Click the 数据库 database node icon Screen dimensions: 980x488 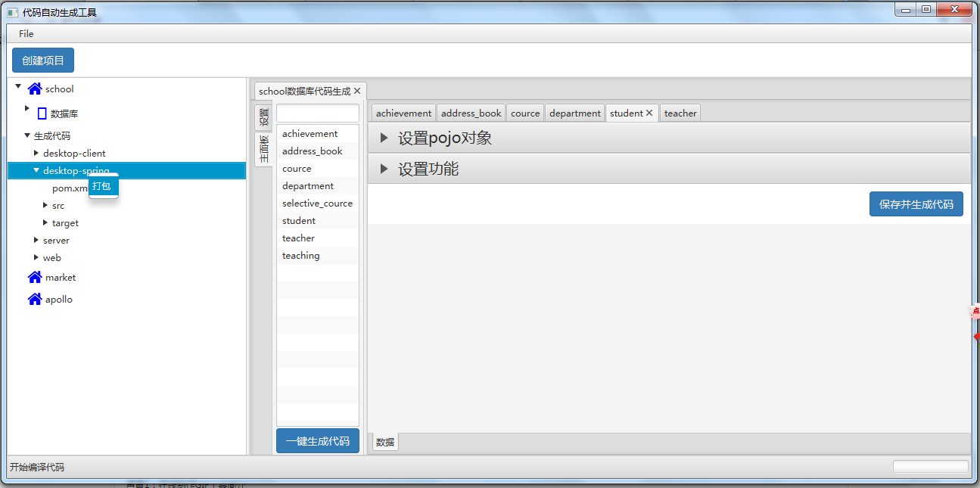(42, 113)
